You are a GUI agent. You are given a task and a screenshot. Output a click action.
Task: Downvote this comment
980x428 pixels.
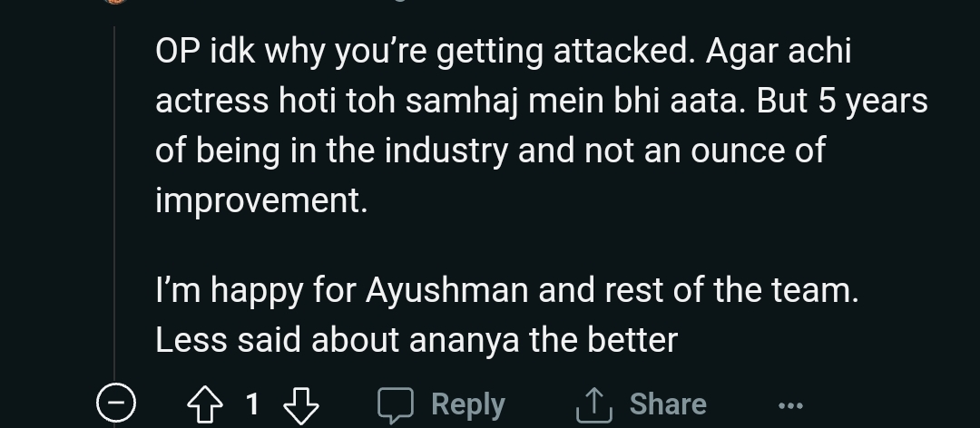300,404
